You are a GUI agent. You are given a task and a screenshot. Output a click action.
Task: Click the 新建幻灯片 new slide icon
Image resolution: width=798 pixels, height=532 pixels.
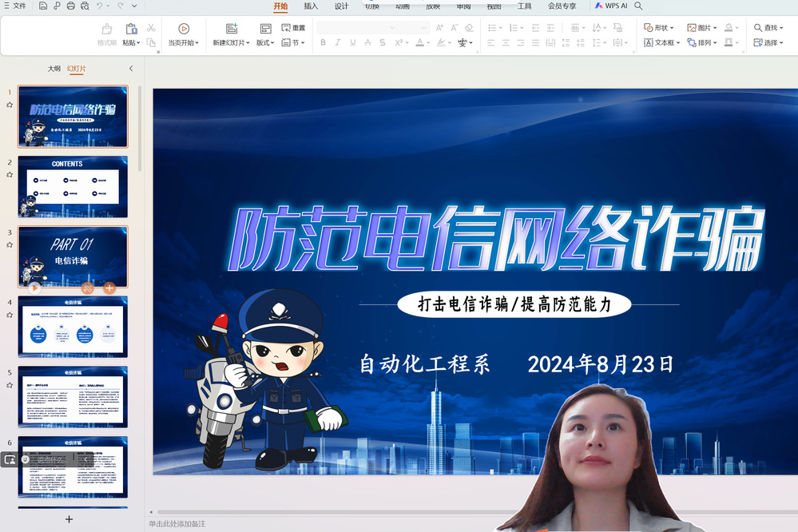[232, 29]
